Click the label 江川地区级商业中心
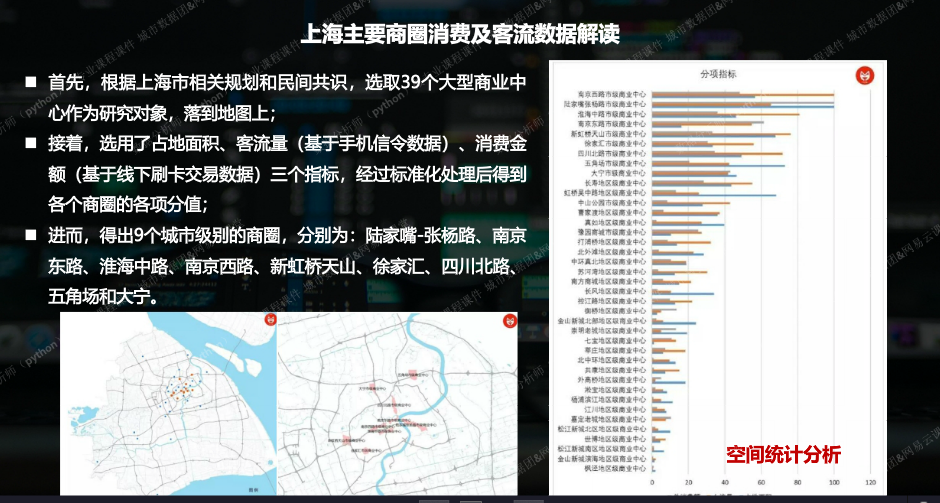Image resolution: width=940 pixels, height=503 pixels. coord(615,409)
